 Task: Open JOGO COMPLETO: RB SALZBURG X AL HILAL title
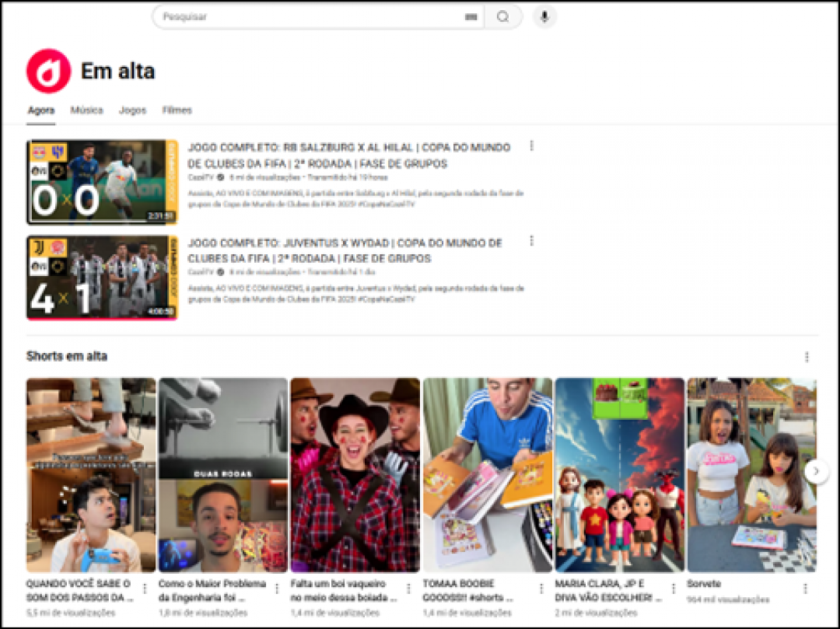[x=348, y=156]
